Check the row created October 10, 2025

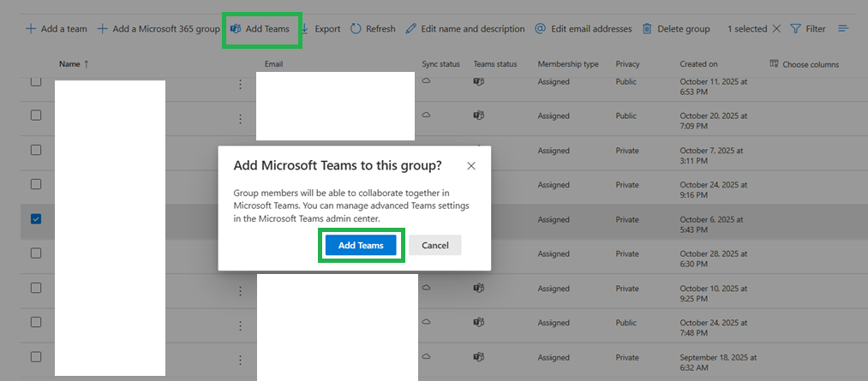[x=35, y=288]
